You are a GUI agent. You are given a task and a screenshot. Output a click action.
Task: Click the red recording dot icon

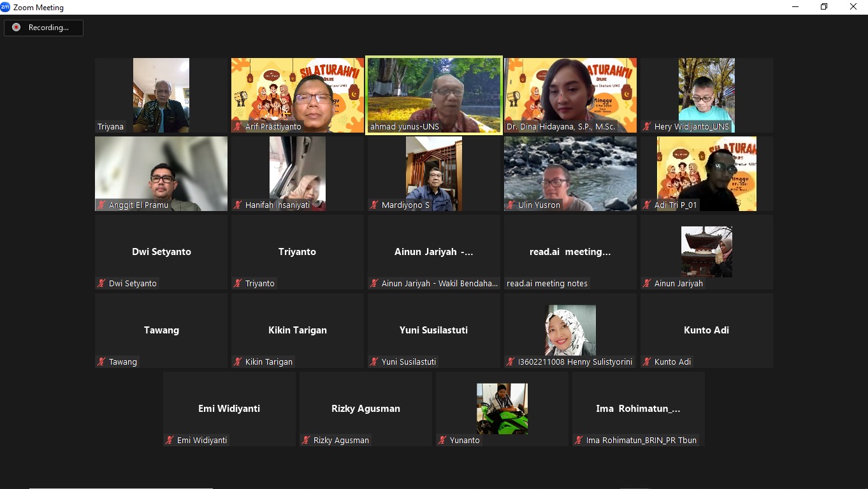click(x=16, y=27)
